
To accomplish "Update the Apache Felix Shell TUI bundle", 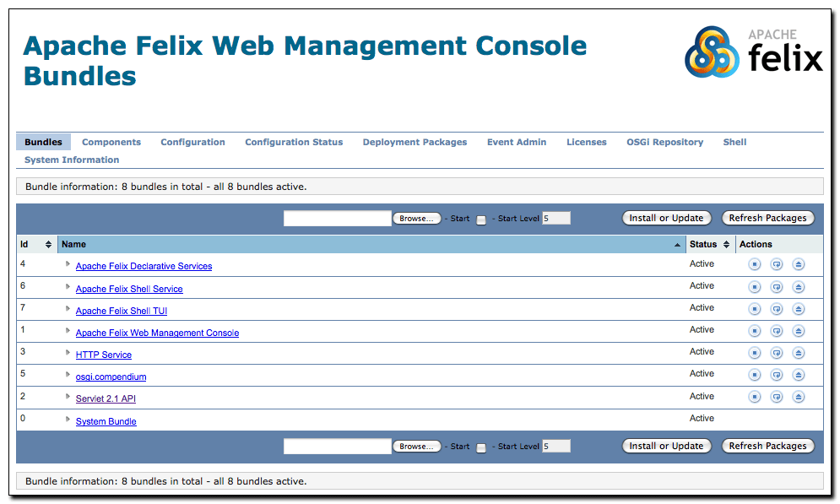I will pos(776,309).
